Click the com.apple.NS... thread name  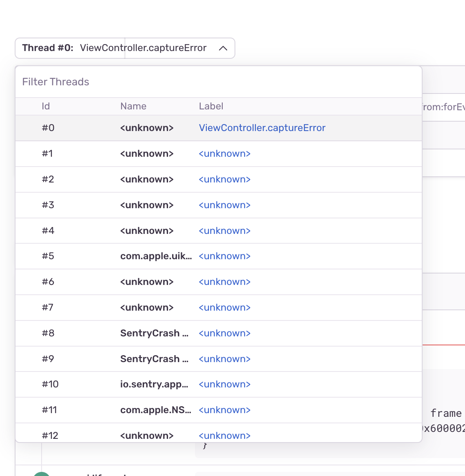(155, 410)
